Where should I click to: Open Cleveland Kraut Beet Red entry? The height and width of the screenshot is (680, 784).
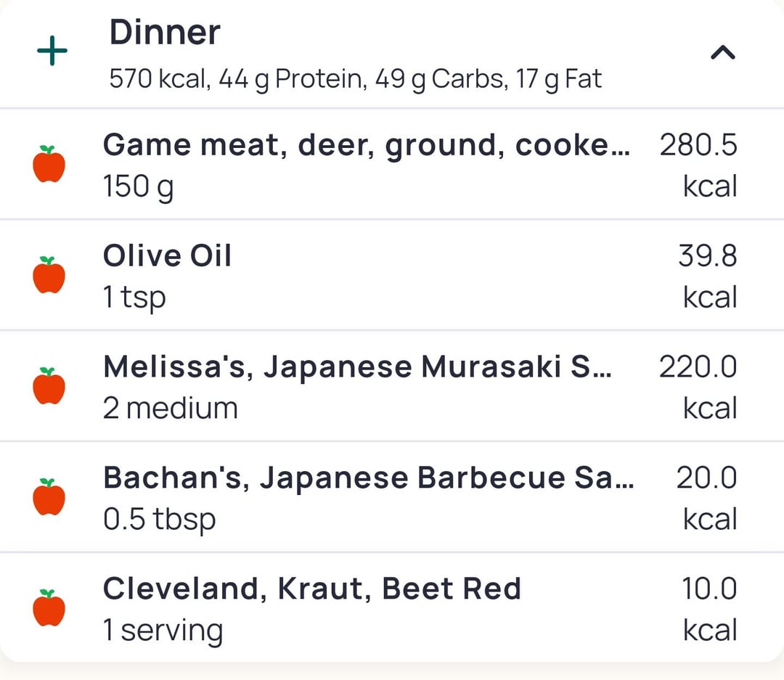coord(311,589)
